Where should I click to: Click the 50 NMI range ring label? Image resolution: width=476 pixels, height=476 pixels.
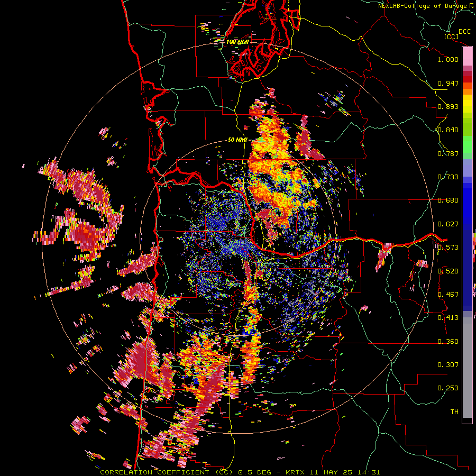[x=237, y=140]
